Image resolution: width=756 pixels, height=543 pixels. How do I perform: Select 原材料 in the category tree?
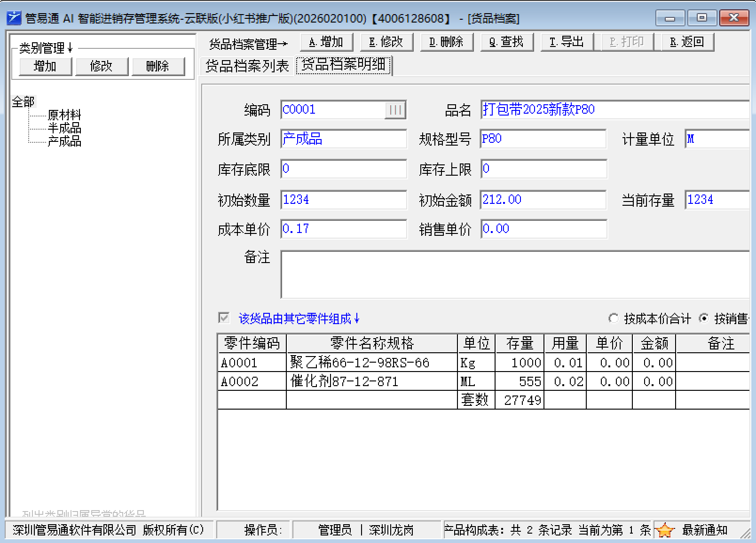[64, 115]
